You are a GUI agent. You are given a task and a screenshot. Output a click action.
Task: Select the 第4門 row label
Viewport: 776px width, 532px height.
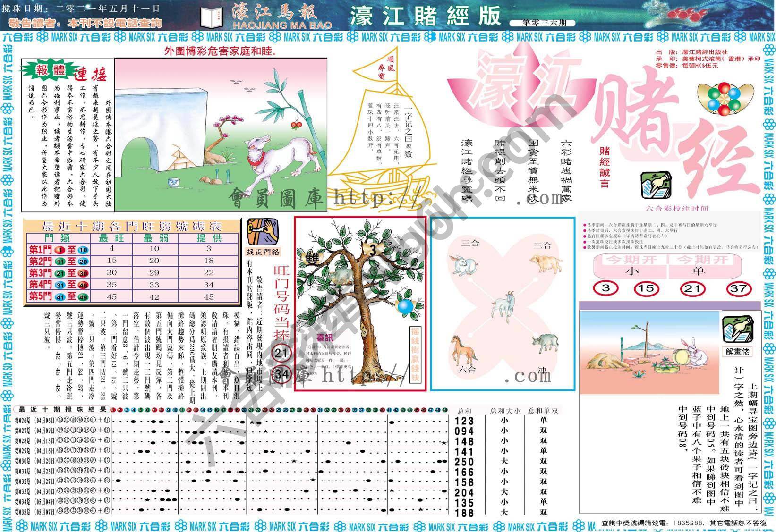click(58, 285)
